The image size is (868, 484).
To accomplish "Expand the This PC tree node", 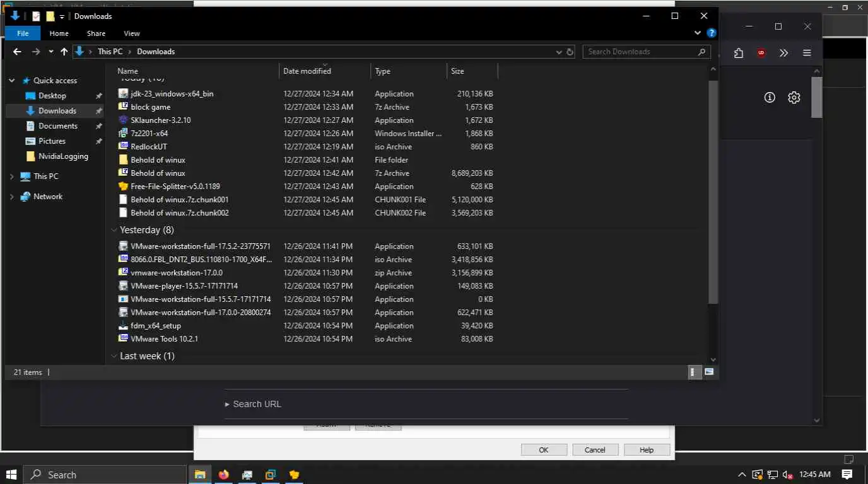I will [x=11, y=176].
